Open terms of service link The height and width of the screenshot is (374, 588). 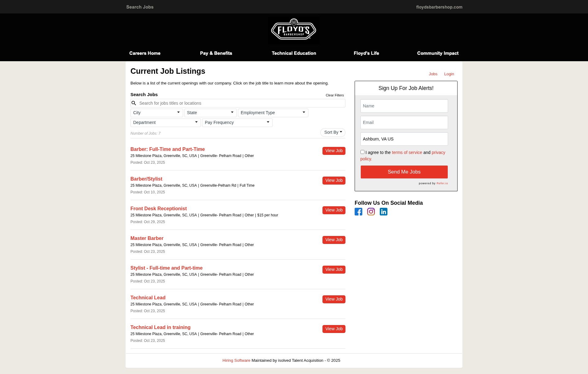(407, 152)
